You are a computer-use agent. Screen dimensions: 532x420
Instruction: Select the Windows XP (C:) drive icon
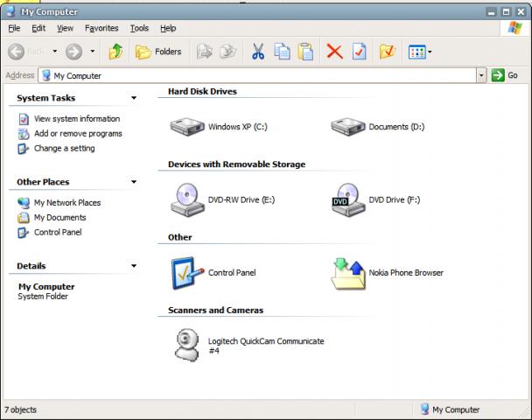(187, 127)
